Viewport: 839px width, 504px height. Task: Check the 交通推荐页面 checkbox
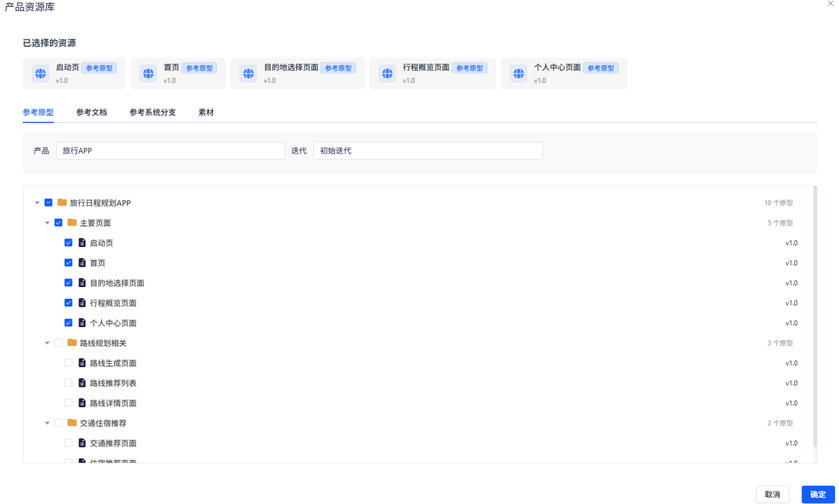(x=68, y=443)
